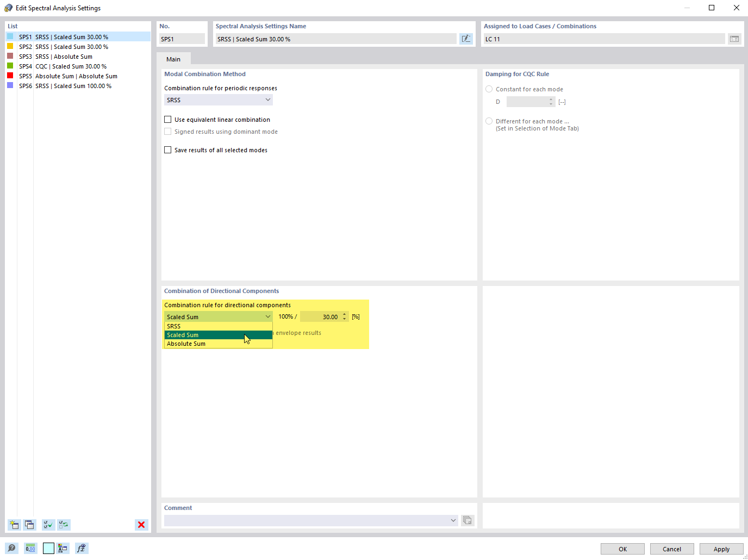Increase the 30.00 percentage with up arrow
The image size is (748, 560).
point(345,314)
